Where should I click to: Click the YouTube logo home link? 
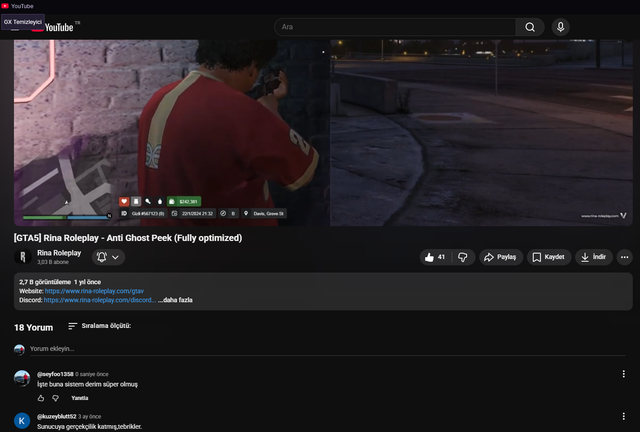[x=56, y=27]
